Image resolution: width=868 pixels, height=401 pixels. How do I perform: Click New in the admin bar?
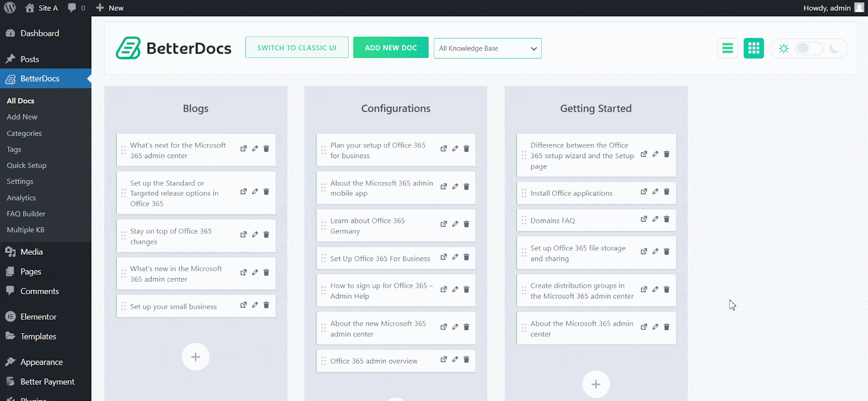click(110, 8)
